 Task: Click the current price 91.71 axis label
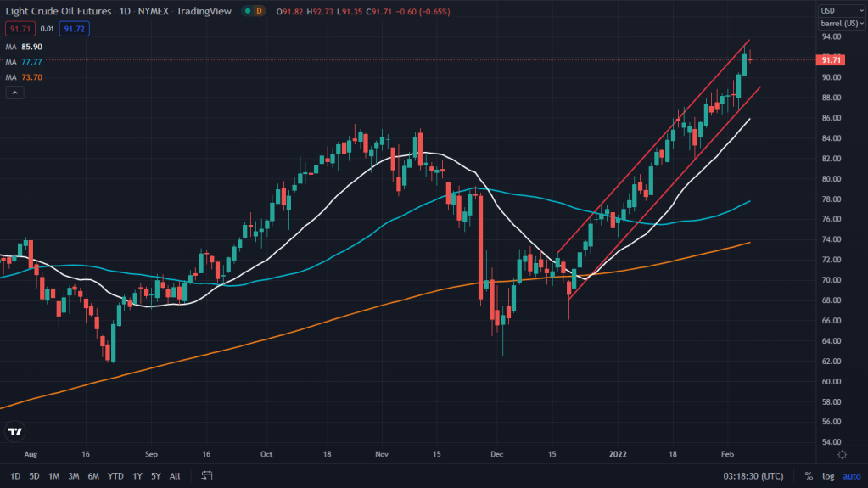tap(832, 60)
